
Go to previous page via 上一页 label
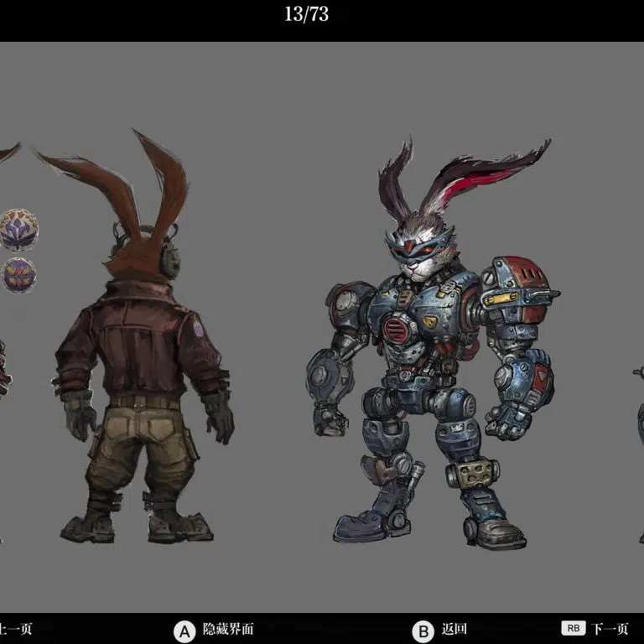pos(15,629)
